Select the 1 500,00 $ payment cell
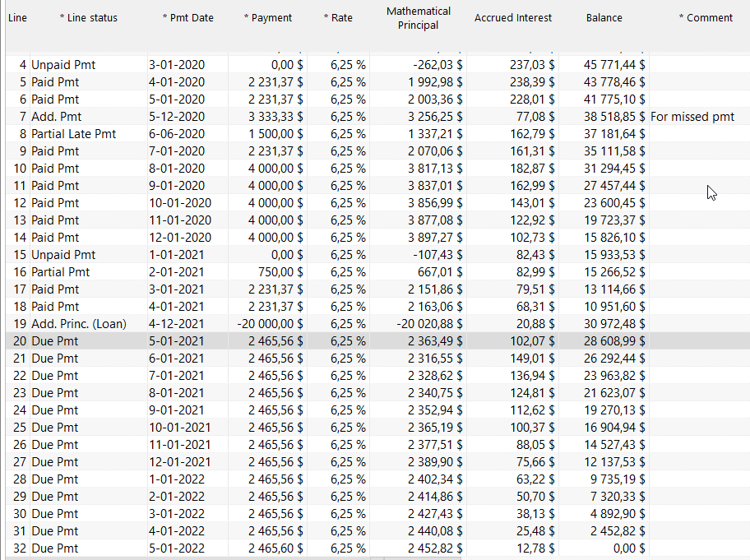The width and height of the screenshot is (750, 560). 267,134
